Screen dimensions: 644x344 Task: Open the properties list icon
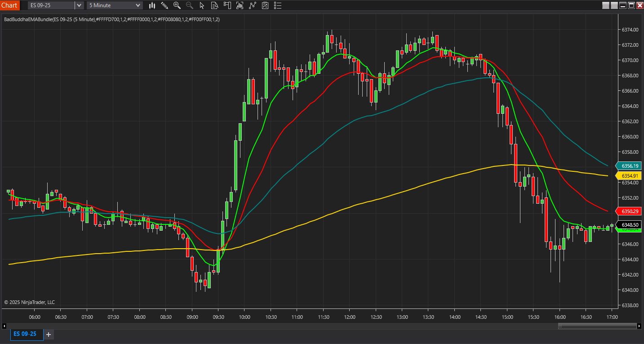[278, 5]
